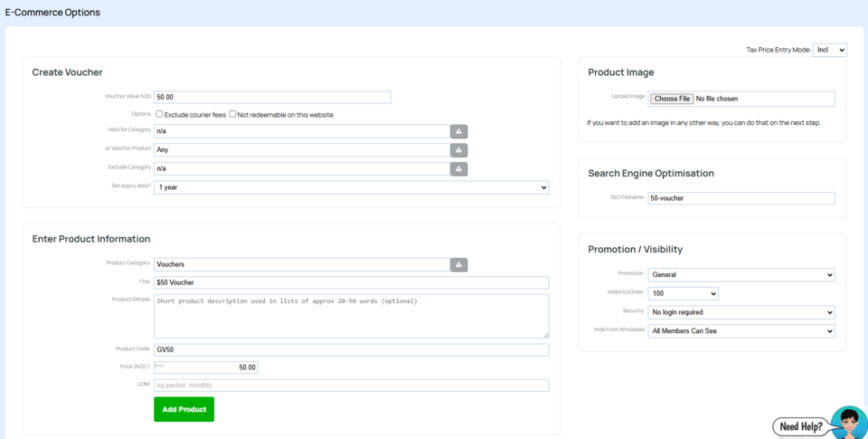Select the Product Code GV50 field
868x439 pixels.
[351, 350]
